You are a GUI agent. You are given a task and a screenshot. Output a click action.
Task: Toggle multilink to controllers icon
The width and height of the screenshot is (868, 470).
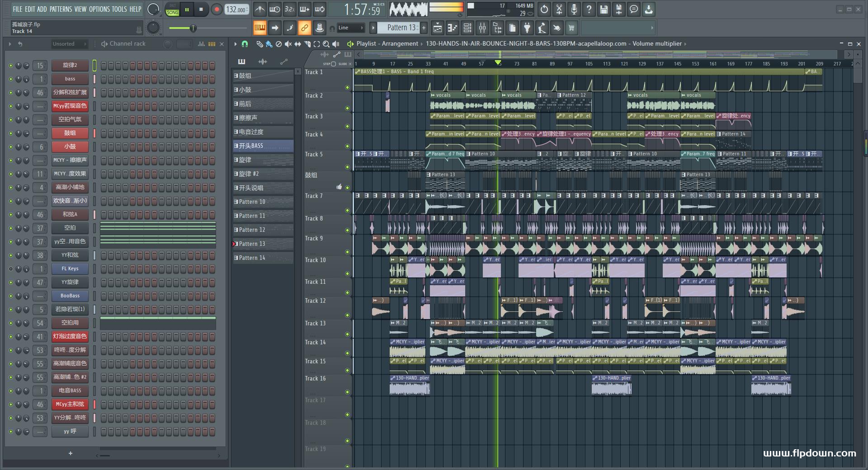tap(319, 28)
